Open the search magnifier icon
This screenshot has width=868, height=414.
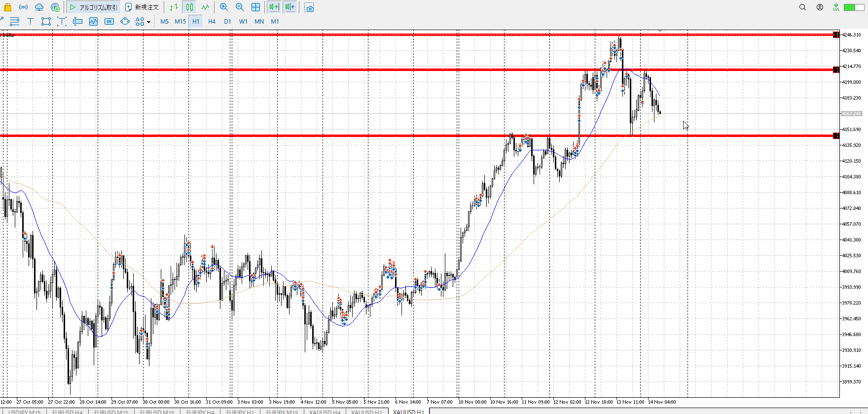coord(802,7)
